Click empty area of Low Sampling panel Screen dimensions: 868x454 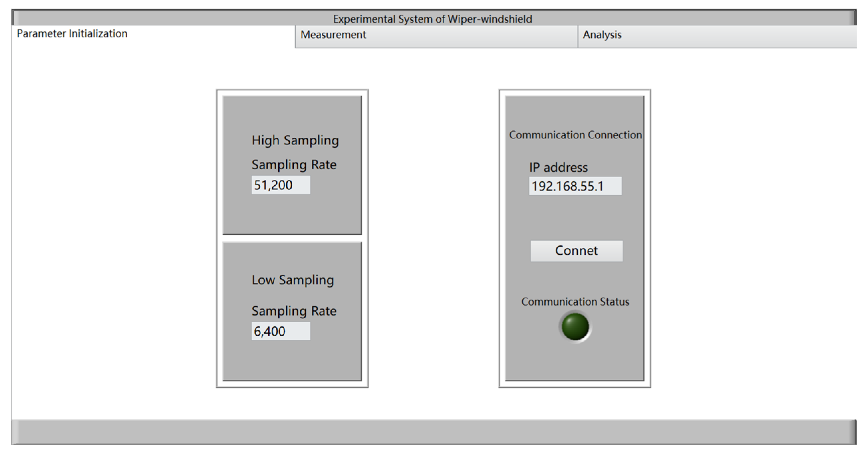click(292, 361)
